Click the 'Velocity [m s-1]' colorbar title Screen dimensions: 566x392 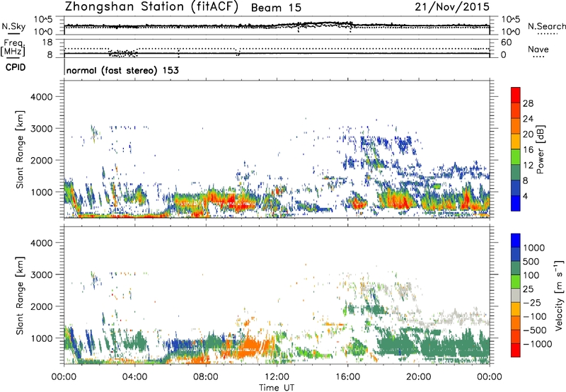(559, 296)
